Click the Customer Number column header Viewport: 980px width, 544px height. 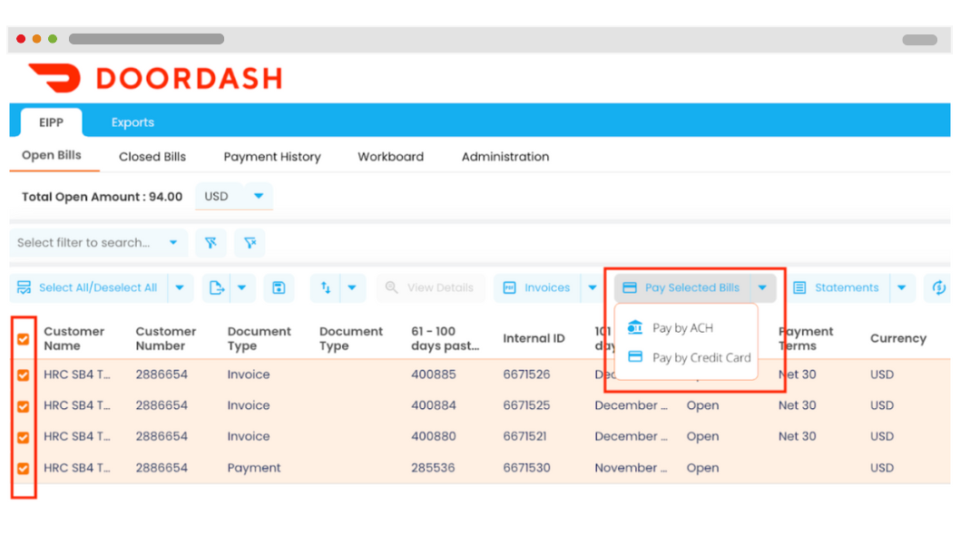[x=166, y=338]
